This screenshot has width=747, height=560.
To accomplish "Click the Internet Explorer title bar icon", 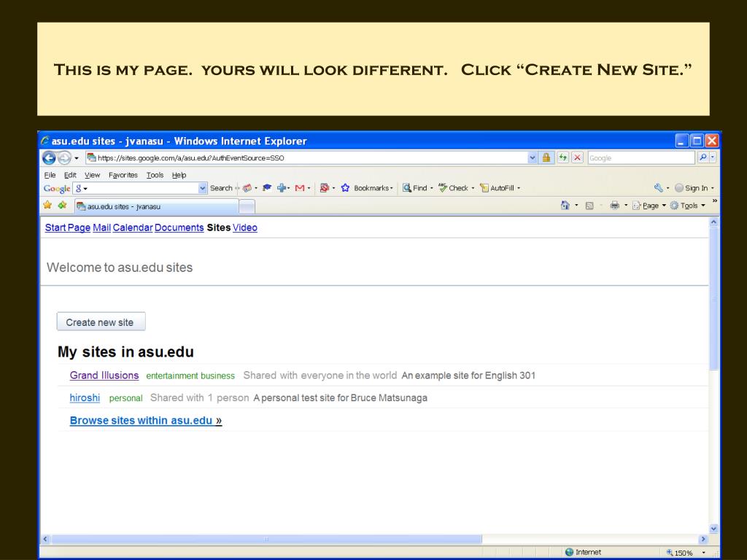I will [45, 141].
